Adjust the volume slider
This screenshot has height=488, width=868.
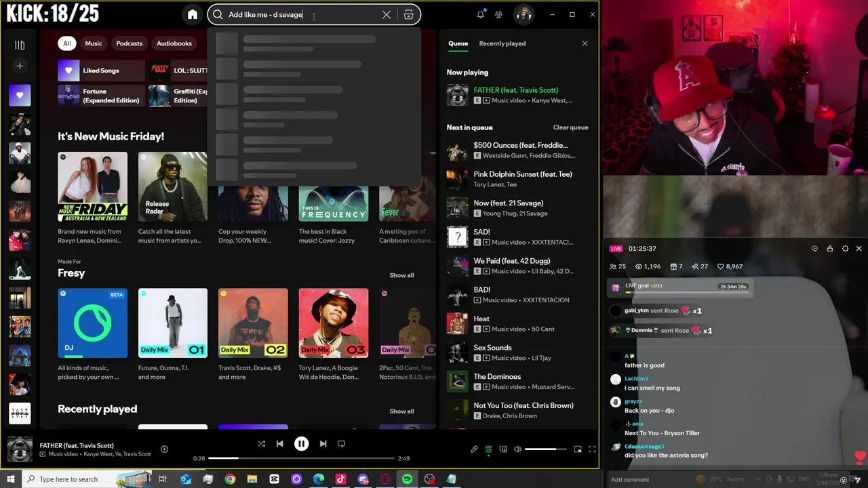545,449
